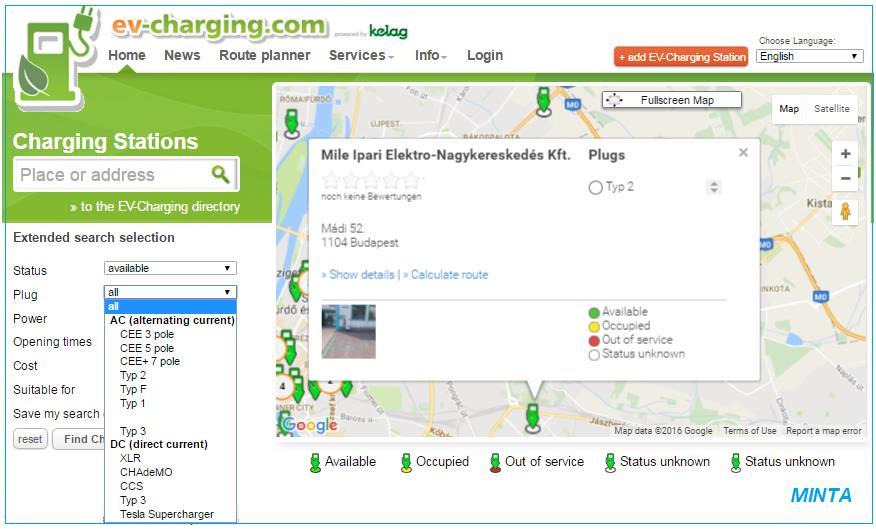Click the green charging marker below the popup

coord(533,418)
